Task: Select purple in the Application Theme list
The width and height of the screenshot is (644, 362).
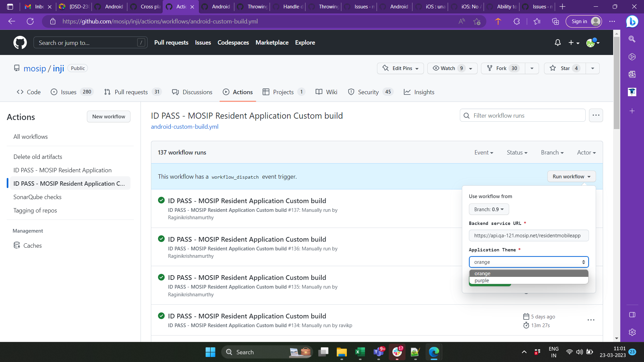Action: [x=481, y=281]
